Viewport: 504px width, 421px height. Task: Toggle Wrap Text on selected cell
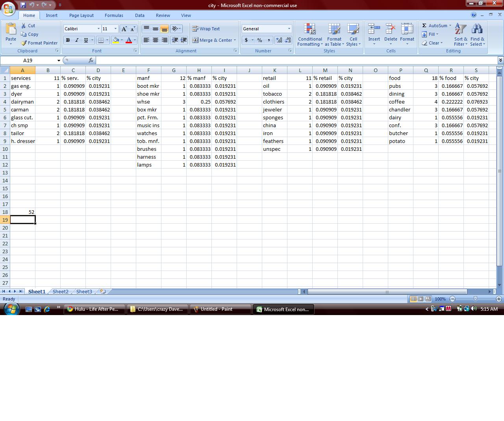tap(206, 29)
